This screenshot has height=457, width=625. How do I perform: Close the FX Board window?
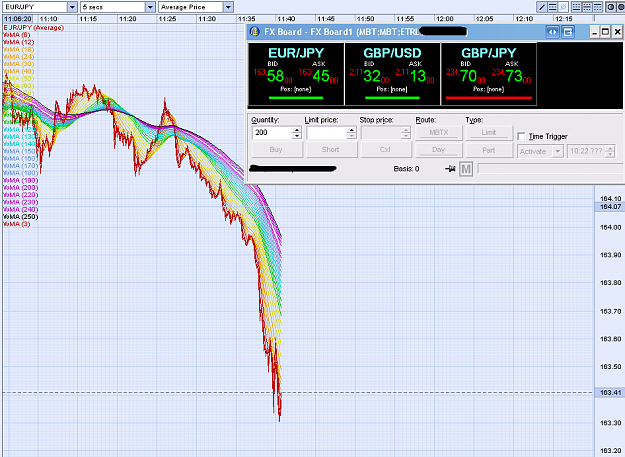[617, 32]
